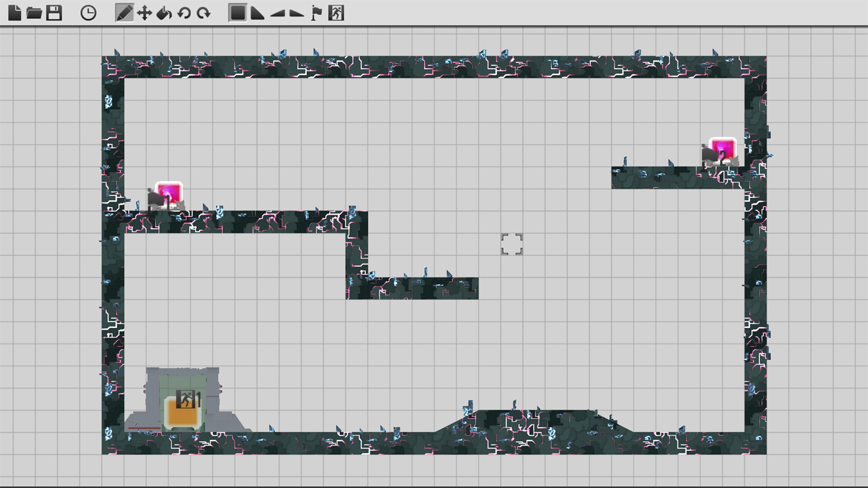Viewport: 868px width, 488px height.
Task: Select the move tool with four arrows
Action: click(x=144, y=13)
